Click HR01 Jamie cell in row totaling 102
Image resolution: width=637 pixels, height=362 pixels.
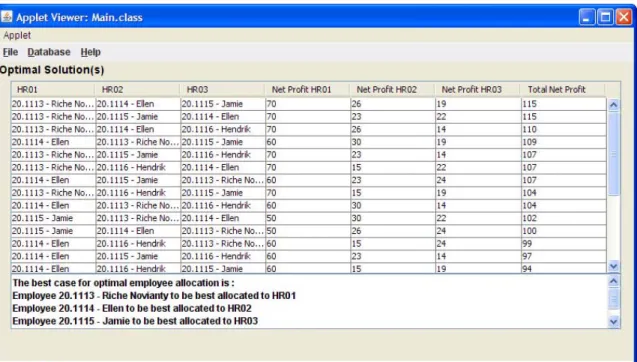[x=53, y=218]
